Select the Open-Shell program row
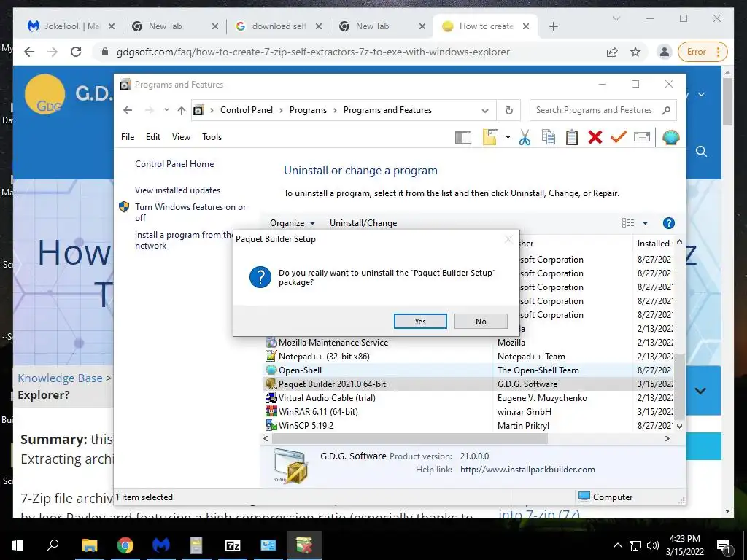This screenshot has height=560, width=747. (469, 370)
